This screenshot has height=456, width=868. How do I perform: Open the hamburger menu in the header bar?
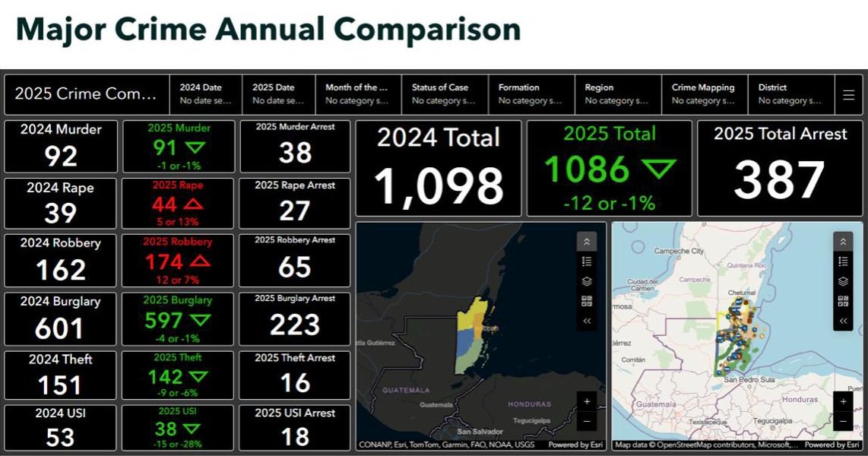click(x=849, y=95)
